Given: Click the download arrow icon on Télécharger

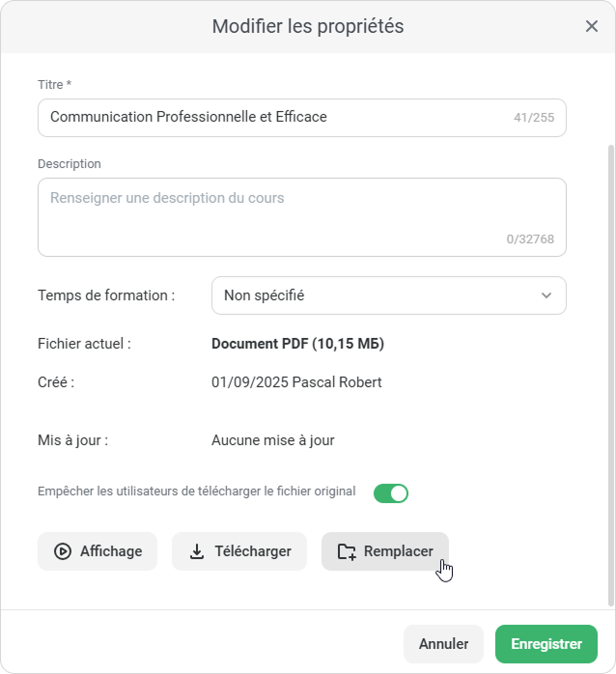Looking at the screenshot, I should point(197,551).
